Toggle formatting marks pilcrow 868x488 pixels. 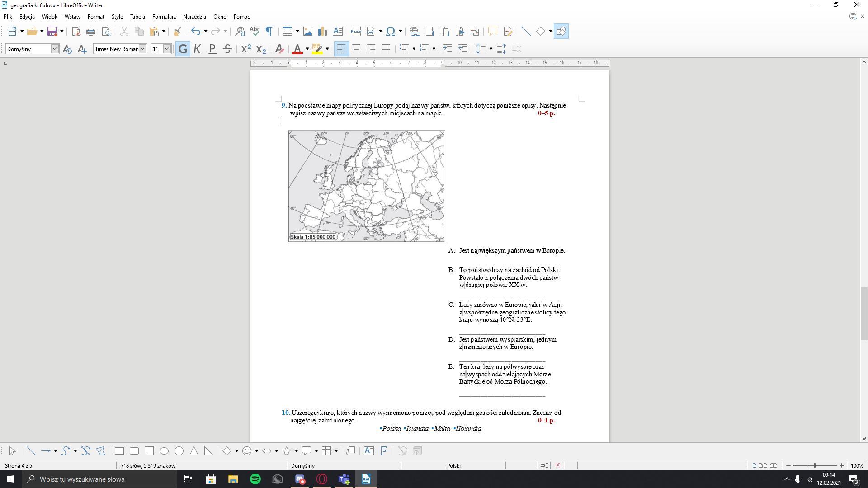[x=269, y=31]
